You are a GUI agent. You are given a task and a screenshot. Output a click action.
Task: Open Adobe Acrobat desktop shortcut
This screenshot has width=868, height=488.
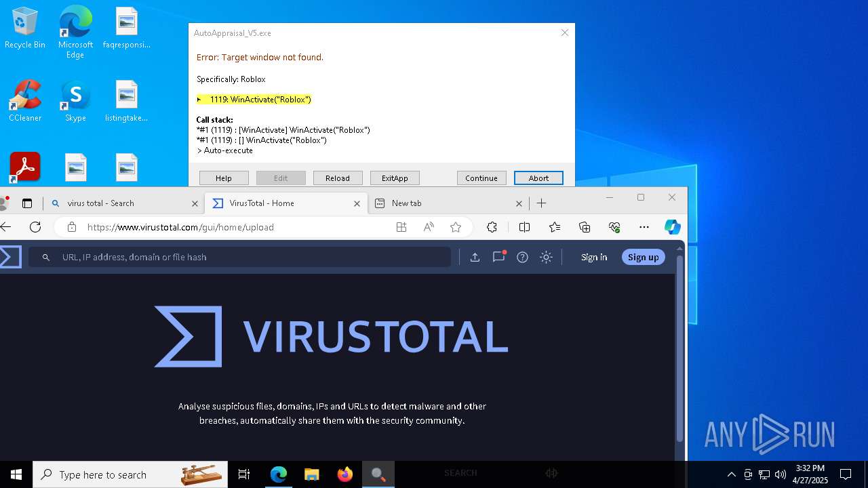click(25, 167)
